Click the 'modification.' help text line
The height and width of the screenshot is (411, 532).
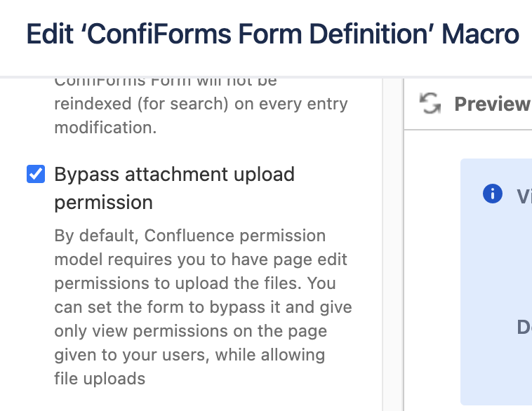click(x=105, y=128)
